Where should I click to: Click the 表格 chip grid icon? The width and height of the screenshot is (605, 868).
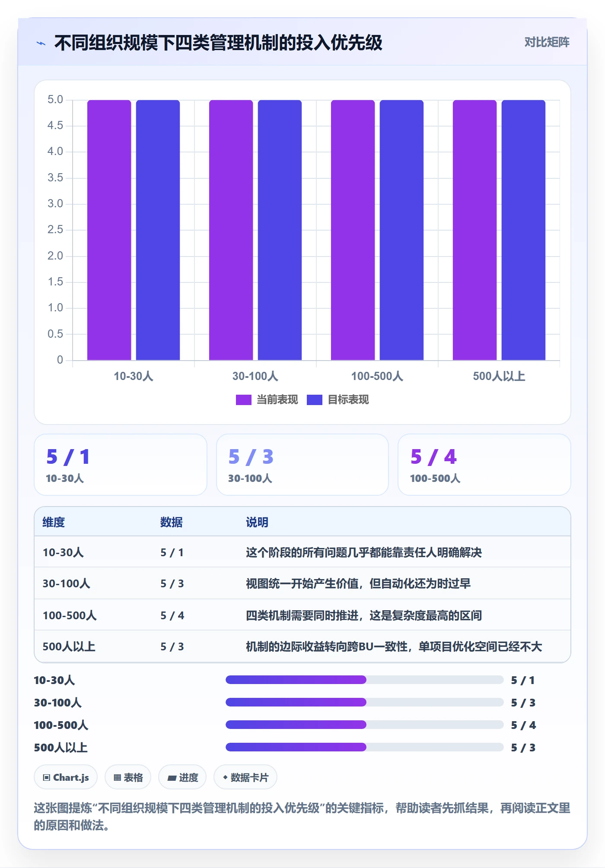point(117,778)
